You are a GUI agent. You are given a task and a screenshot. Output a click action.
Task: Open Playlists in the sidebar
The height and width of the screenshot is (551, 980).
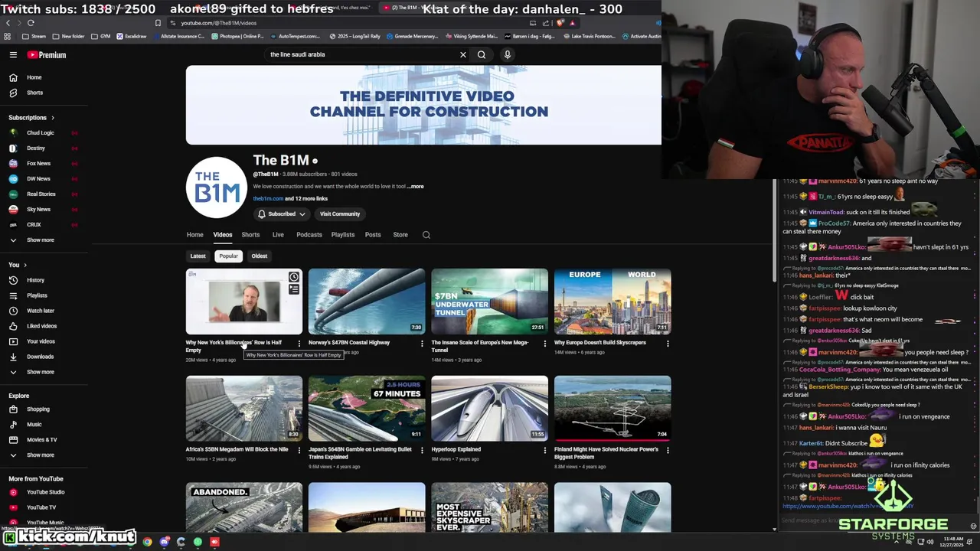point(37,295)
